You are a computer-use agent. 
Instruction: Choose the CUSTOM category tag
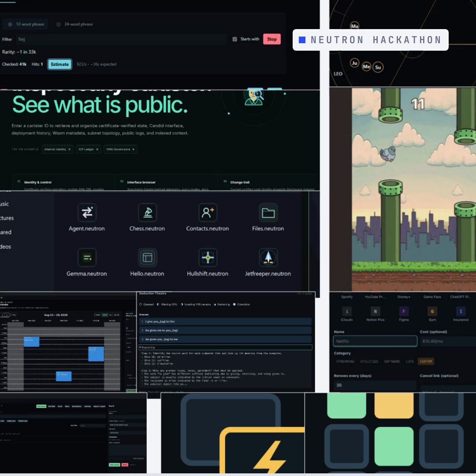[426, 361]
